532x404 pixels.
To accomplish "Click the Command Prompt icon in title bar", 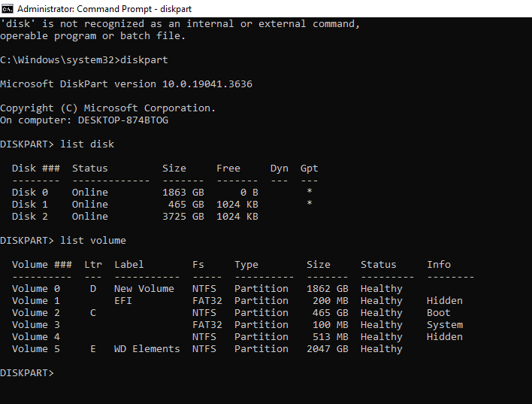I will (x=7, y=8).
